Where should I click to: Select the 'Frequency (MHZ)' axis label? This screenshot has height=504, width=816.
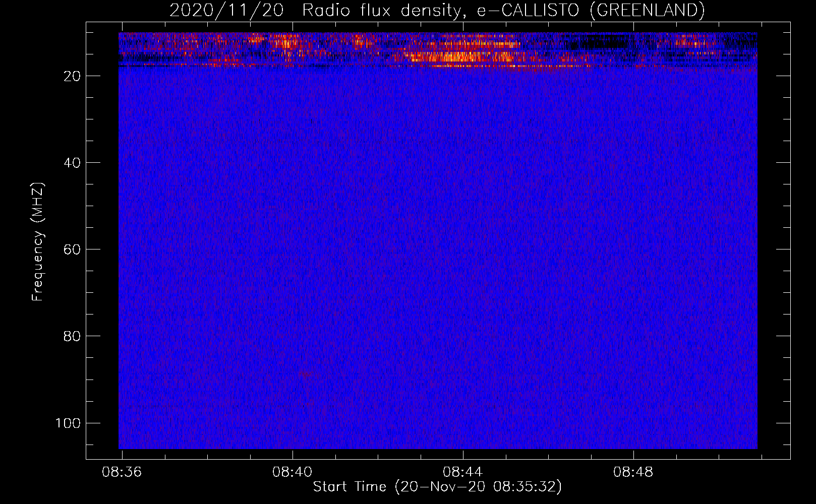(x=38, y=241)
